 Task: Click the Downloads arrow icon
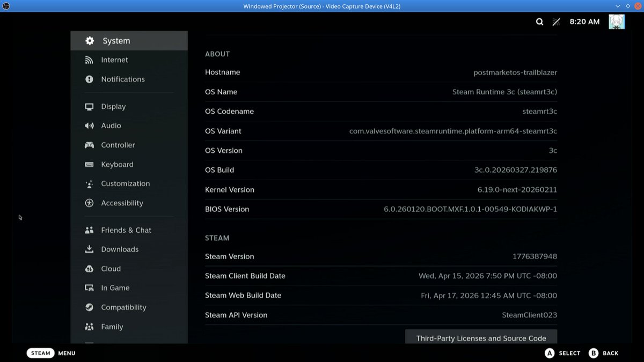coord(90,249)
